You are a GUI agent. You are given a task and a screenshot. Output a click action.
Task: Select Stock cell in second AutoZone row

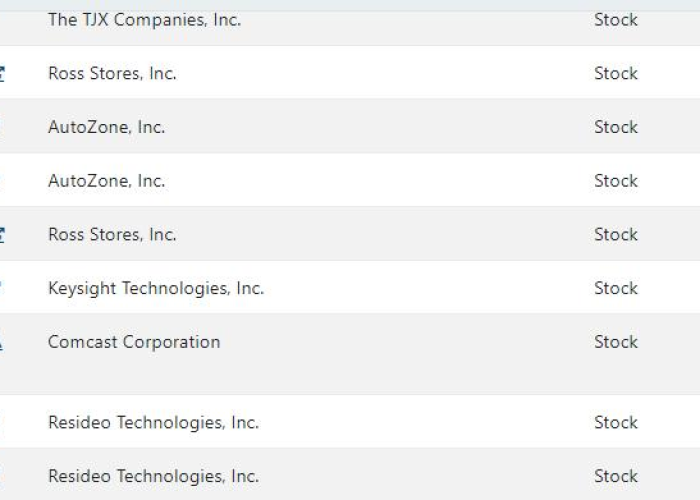616,181
